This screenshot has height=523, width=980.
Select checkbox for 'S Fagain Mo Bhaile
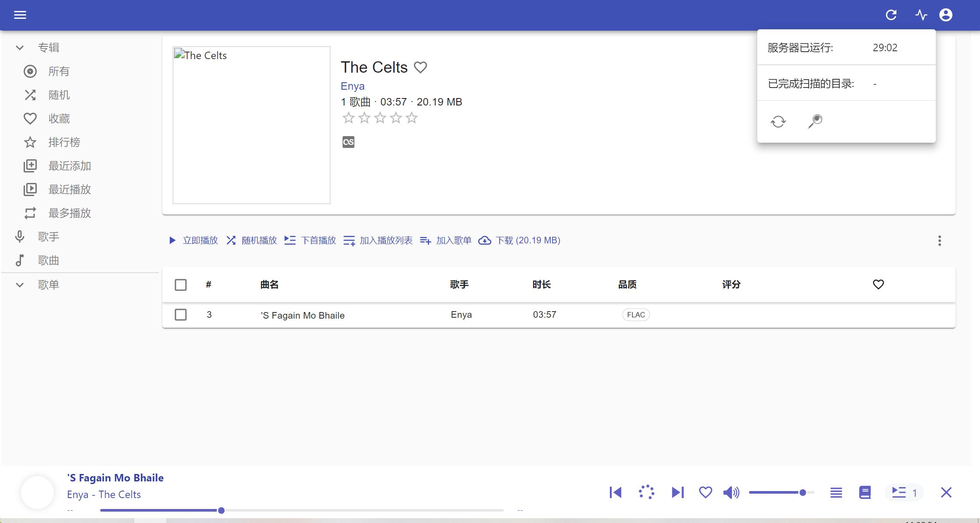(x=181, y=315)
